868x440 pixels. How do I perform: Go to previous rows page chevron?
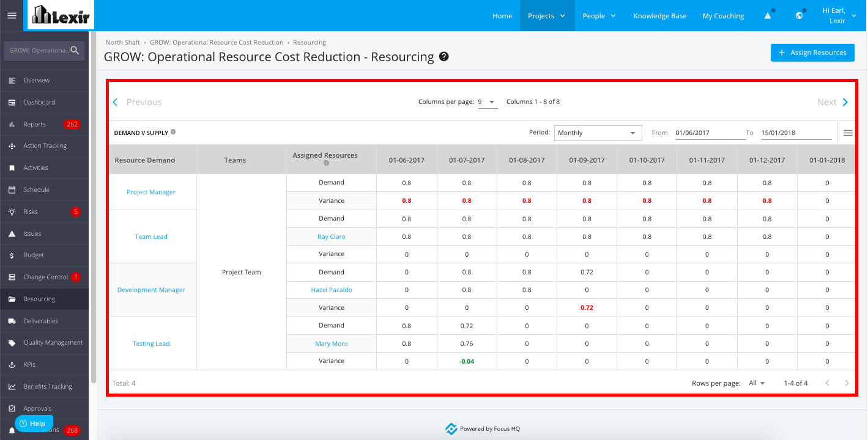pyautogui.click(x=827, y=383)
